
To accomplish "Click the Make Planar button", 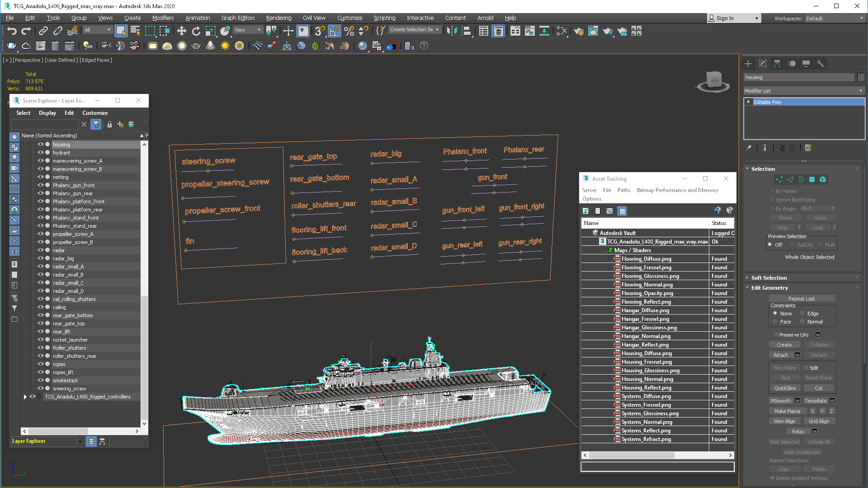I will click(x=787, y=411).
